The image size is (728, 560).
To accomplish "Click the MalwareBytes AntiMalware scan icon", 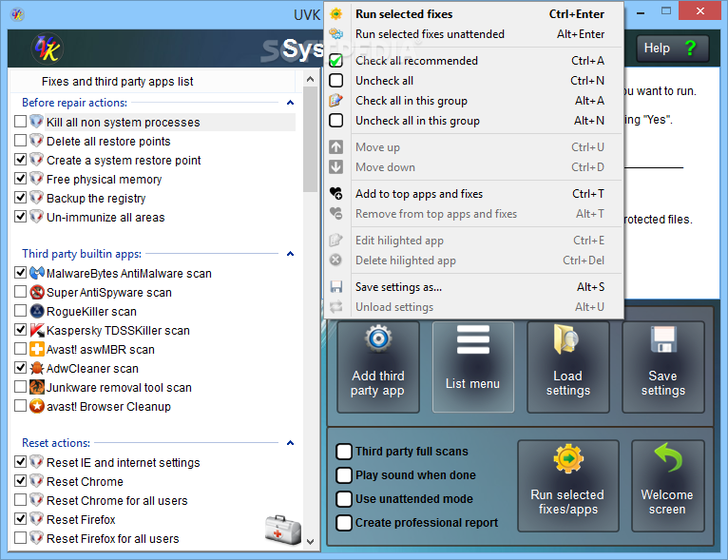I will pyautogui.click(x=37, y=273).
